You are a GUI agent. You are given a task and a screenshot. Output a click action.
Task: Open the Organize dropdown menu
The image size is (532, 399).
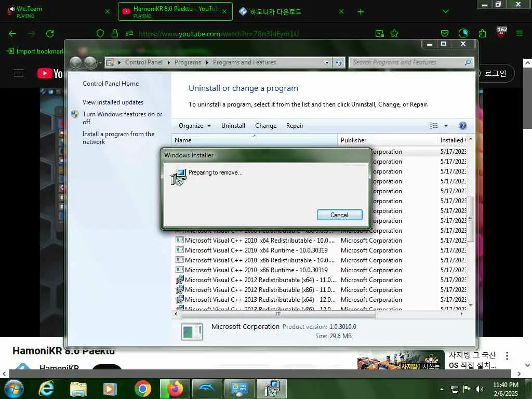[x=195, y=126]
